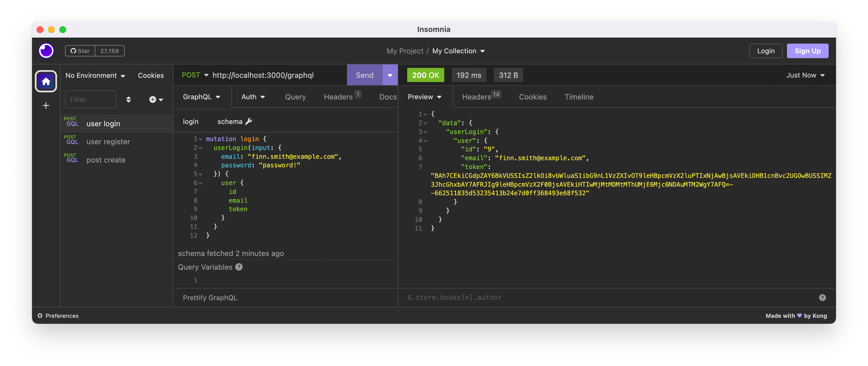868x366 pixels.
Task: Open the Auth tab dropdown
Action: click(253, 97)
